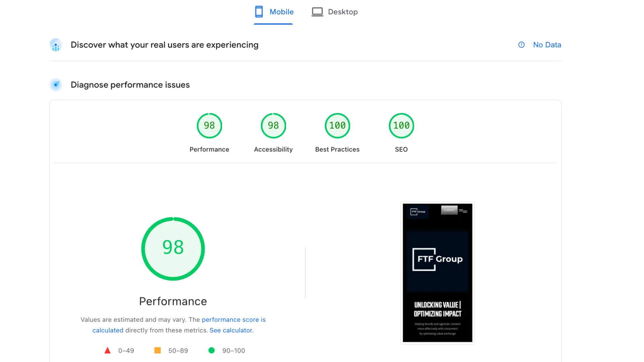The width and height of the screenshot is (644, 362).
Task: Click the SEO 100 score gauge
Action: pyautogui.click(x=401, y=126)
